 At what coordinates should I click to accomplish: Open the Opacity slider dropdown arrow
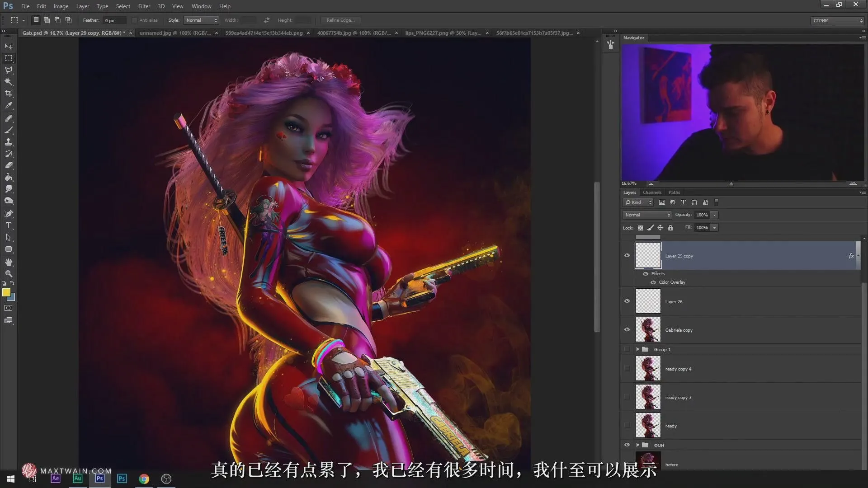(x=715, y=215)
